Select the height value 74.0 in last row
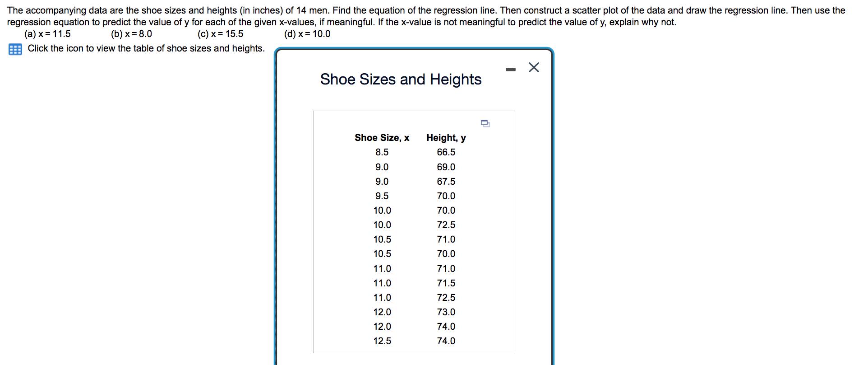Screen dimensions: 868x365 446,341
